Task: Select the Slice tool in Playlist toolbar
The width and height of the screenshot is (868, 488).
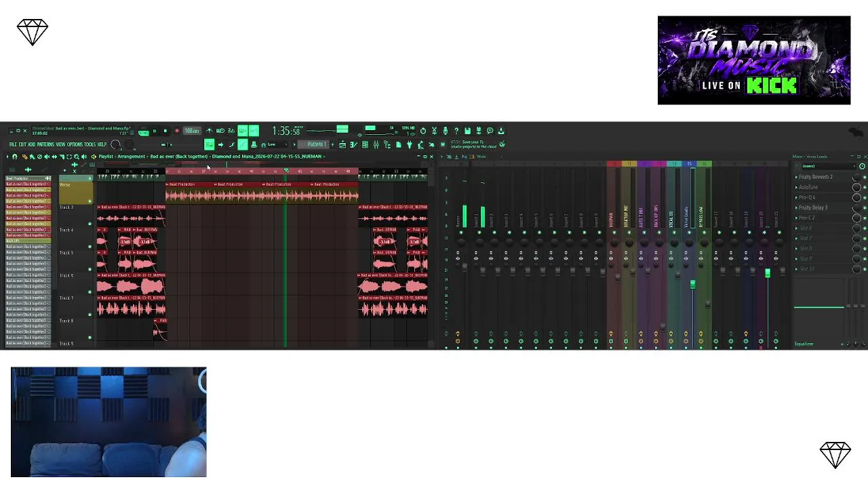Action: click(x=61, y=157)
